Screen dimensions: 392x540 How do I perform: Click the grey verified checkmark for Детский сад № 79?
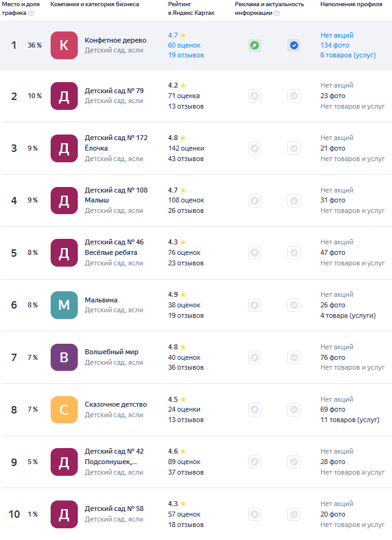click(x=294, y=96)
